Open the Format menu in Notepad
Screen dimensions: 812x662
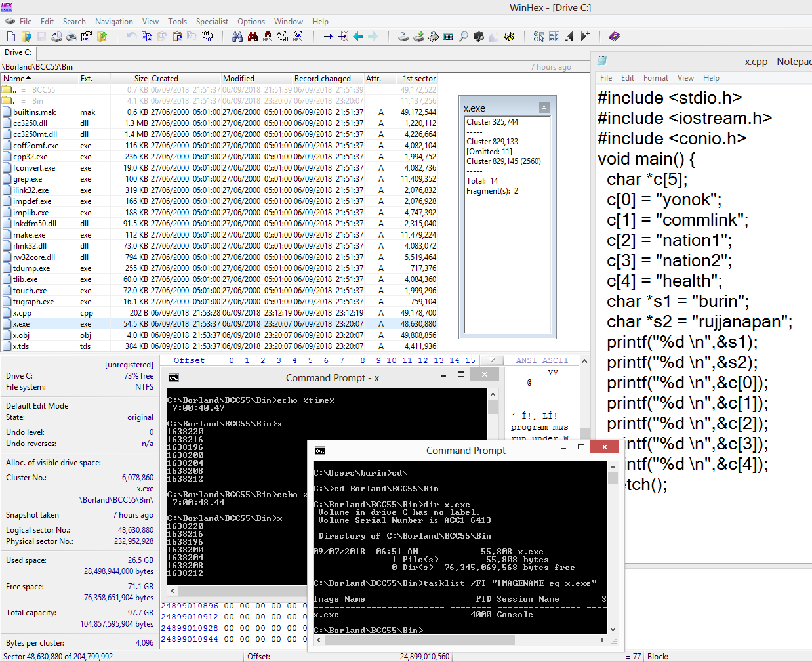pyautogui.click(x=655, y=78)
